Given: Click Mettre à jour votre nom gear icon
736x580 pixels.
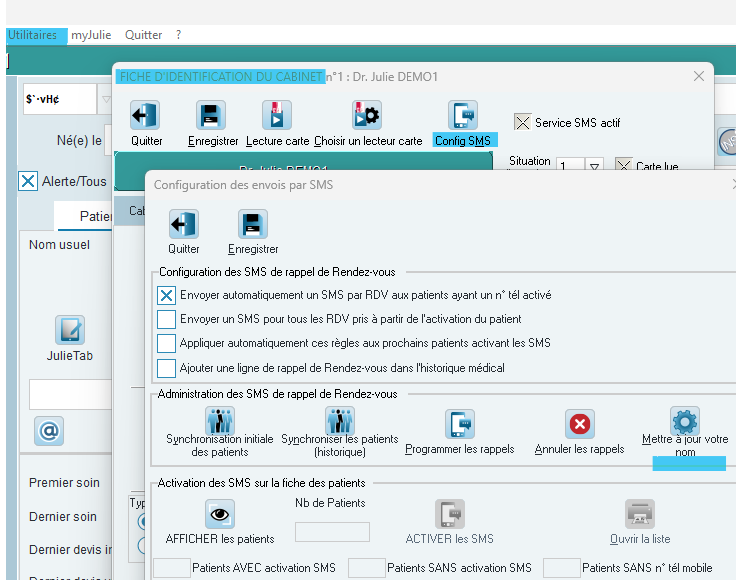Looking at the screenshot, I should tap(685, 421).
